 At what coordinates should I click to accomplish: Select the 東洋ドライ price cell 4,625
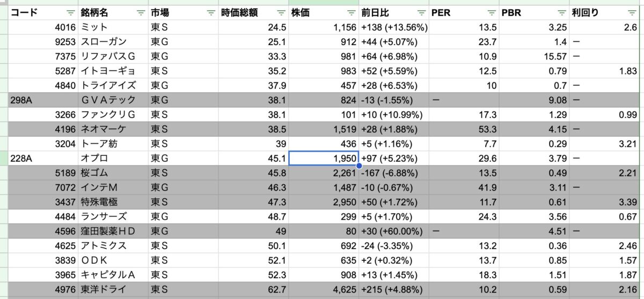(323, 289)
